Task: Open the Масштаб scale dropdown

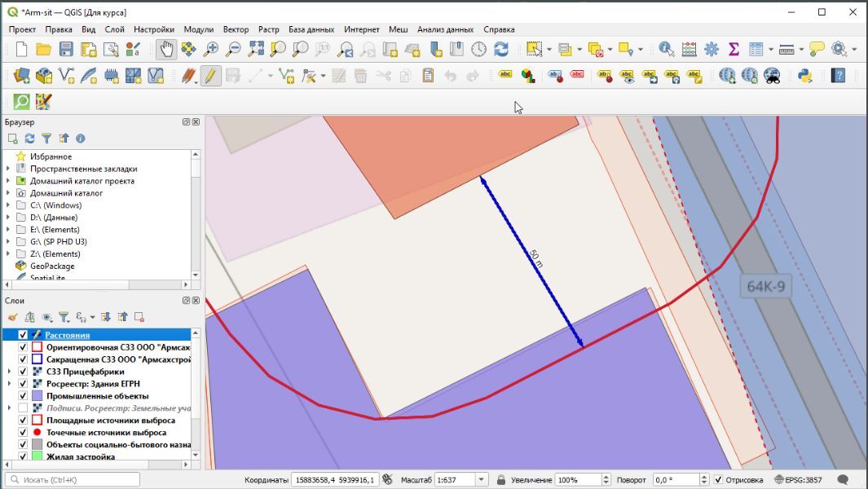Action: click(x=481, y=480)
